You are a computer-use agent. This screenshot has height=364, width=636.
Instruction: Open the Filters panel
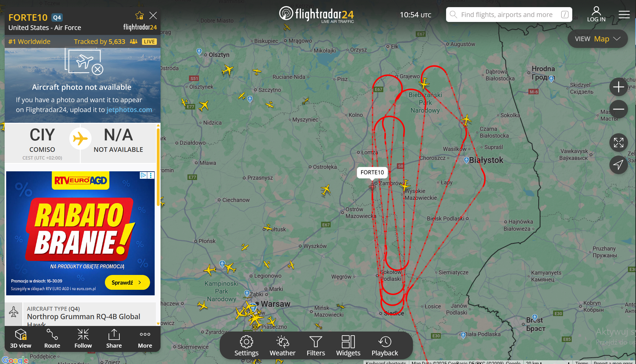click(x=316, y=346)
